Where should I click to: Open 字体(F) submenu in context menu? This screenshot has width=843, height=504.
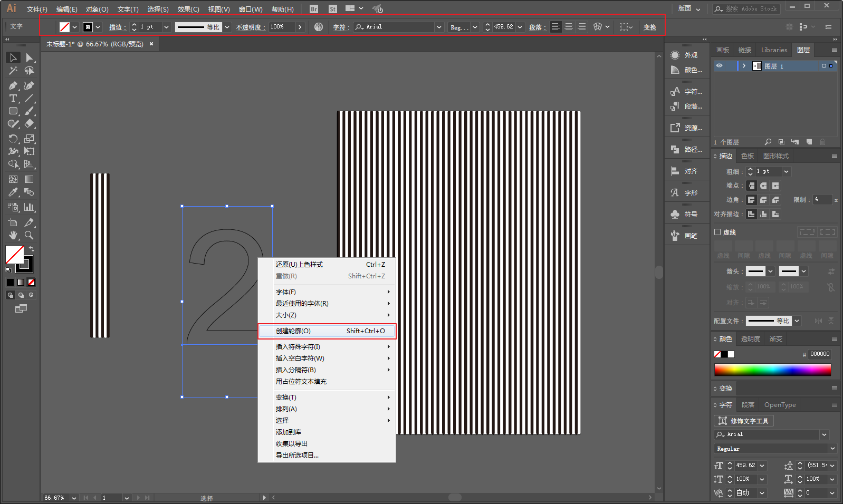point(327,292)
